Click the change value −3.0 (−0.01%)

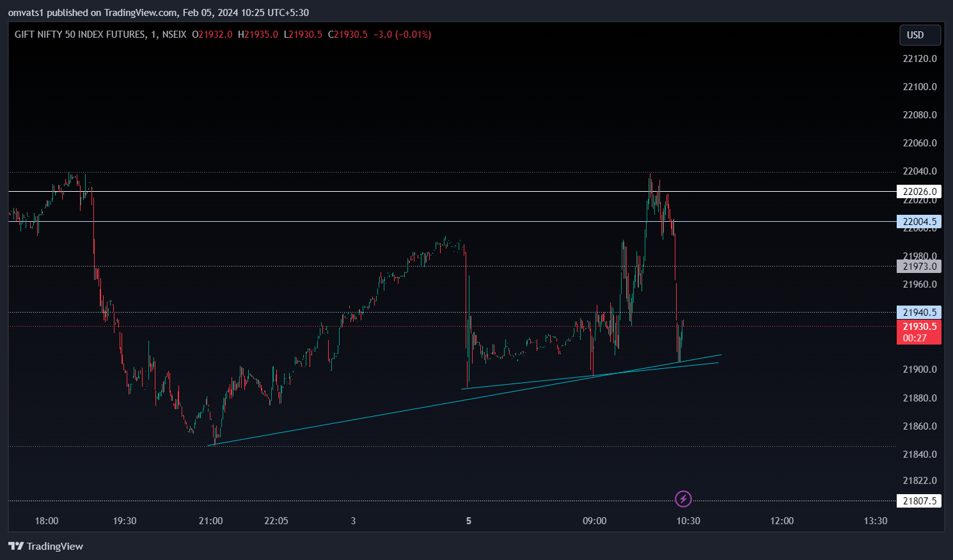coord(402,35)
